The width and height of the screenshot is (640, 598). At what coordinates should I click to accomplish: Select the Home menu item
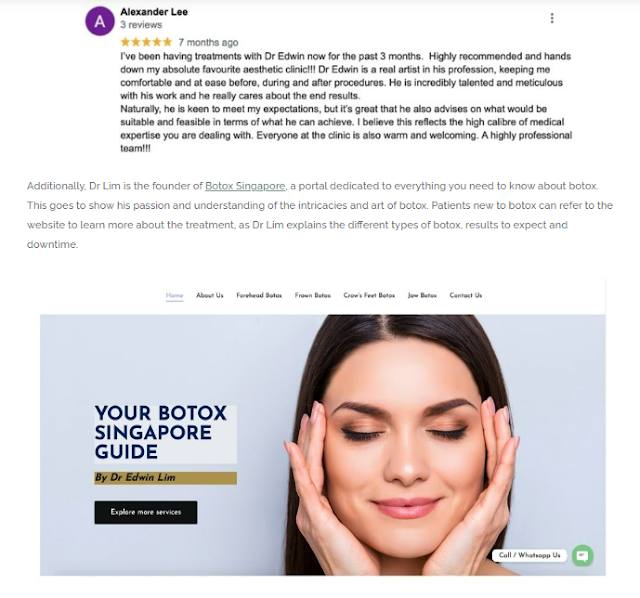174,296
